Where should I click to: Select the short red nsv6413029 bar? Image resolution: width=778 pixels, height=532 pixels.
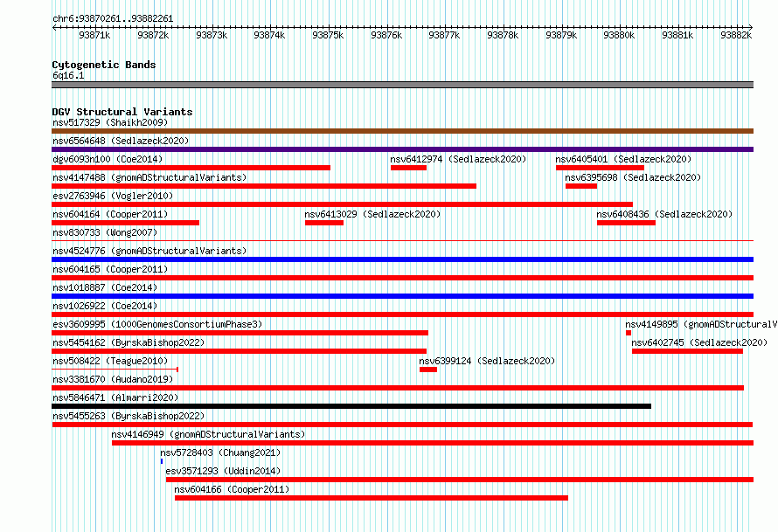click(x=324, y=223)
